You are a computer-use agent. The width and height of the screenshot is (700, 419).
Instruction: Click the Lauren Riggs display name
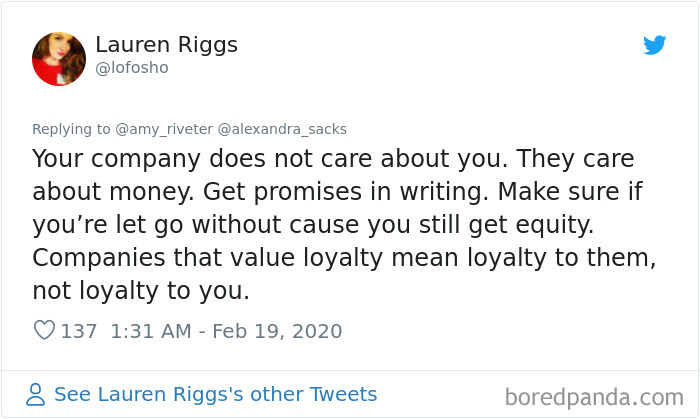click(x=166, y=45)
